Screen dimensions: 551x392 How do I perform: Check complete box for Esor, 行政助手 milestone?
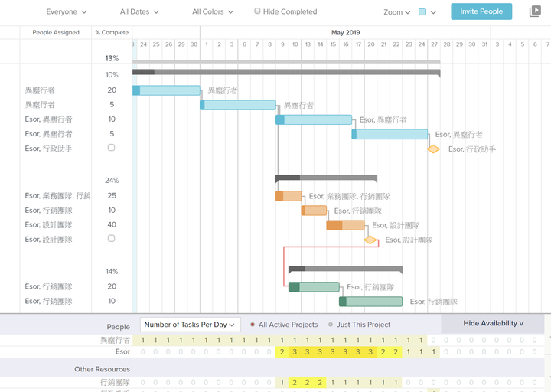pyautogui.click(x=112, y=148)
